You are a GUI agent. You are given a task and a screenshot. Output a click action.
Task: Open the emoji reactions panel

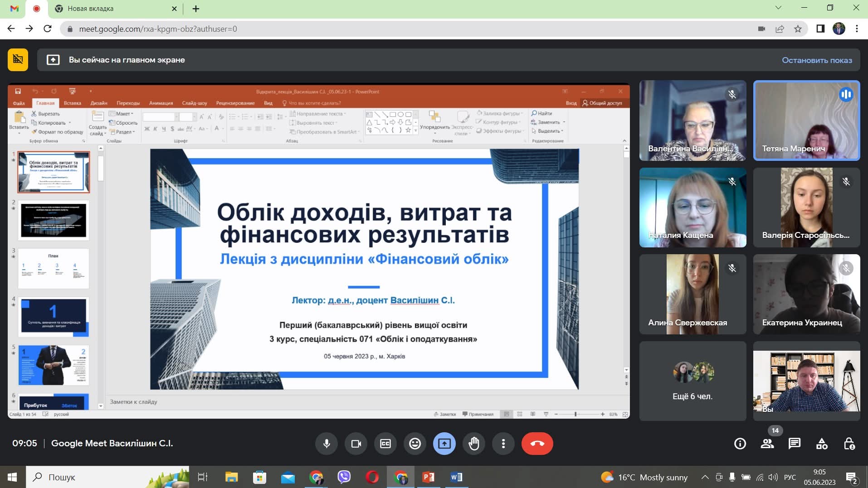414,444
